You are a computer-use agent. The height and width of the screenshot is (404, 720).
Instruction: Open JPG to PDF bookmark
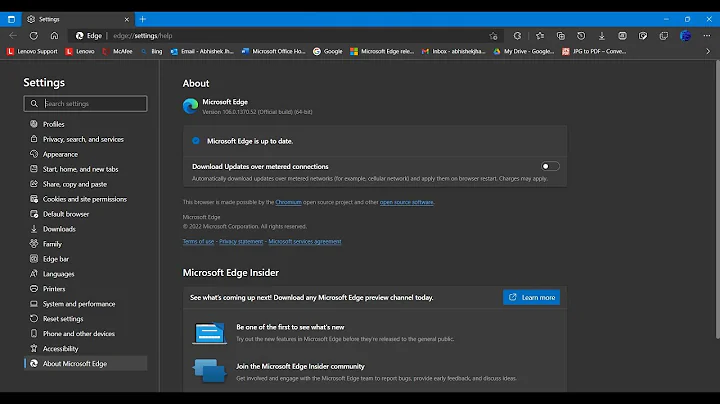(x=594, y=51)
